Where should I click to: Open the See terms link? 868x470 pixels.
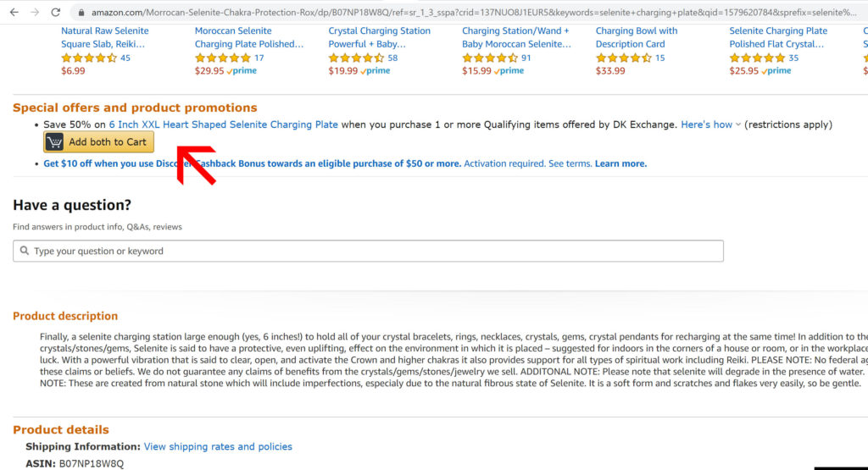[x=570, y=163]
